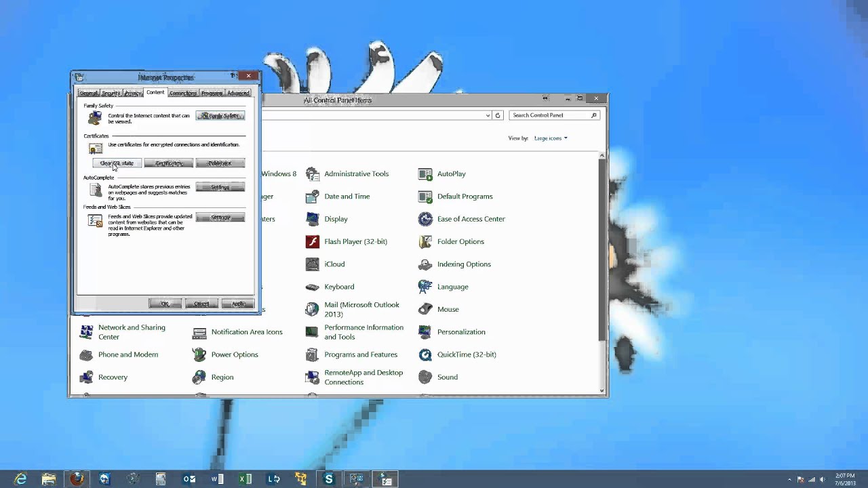Switch to the General tab
Viewport: 868px width, 488px height.
[x=89, y=93]
